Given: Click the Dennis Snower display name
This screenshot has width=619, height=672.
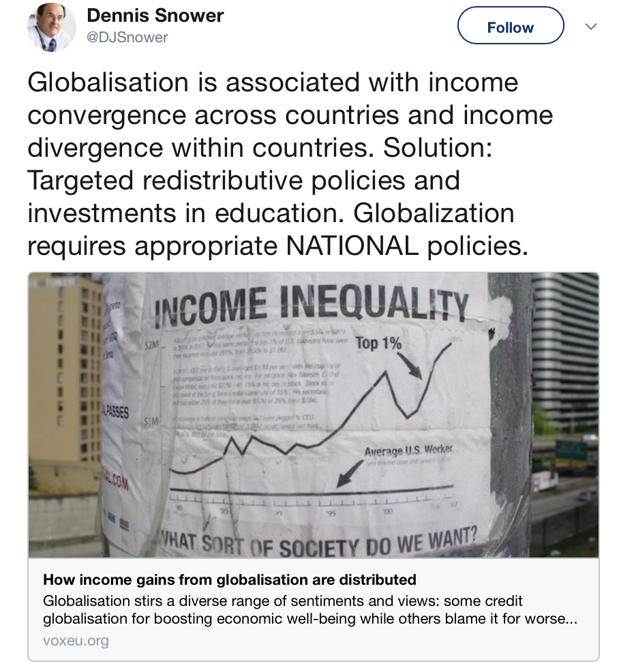Looking at the screenshot, I should pos(155,16).
